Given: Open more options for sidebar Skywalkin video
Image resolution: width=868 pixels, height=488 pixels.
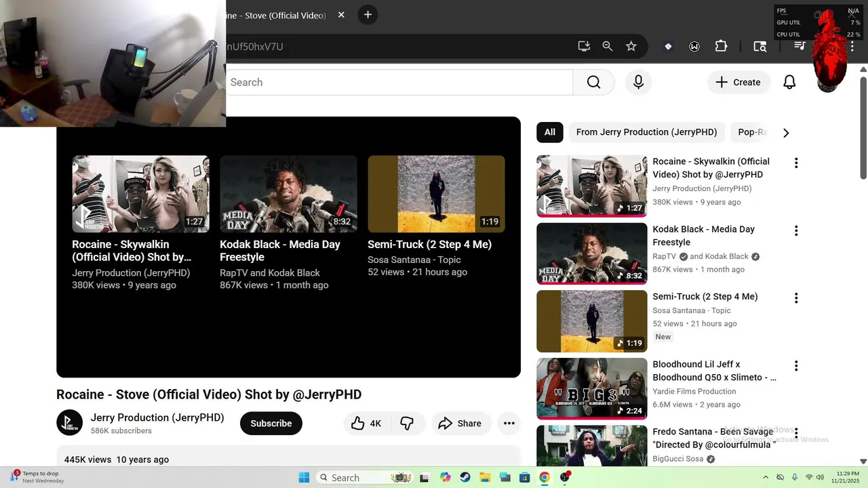Looking at the screenshot, I should [796, 163].
